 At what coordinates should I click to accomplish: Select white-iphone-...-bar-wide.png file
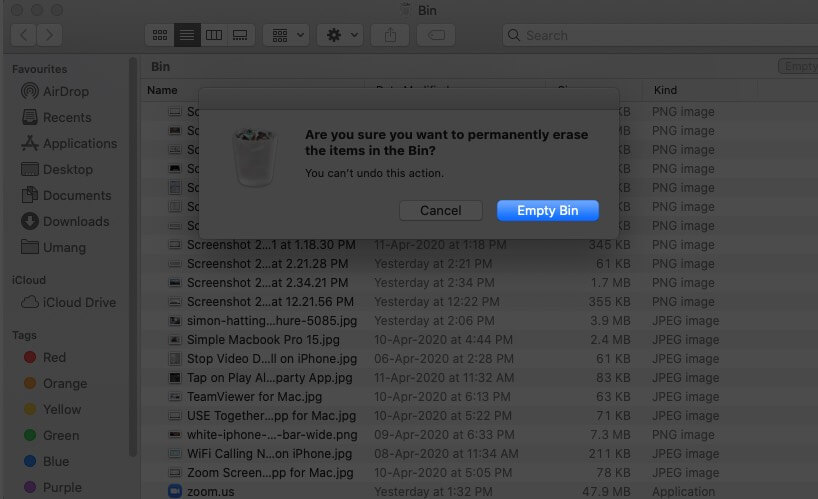tap(272, 435)
